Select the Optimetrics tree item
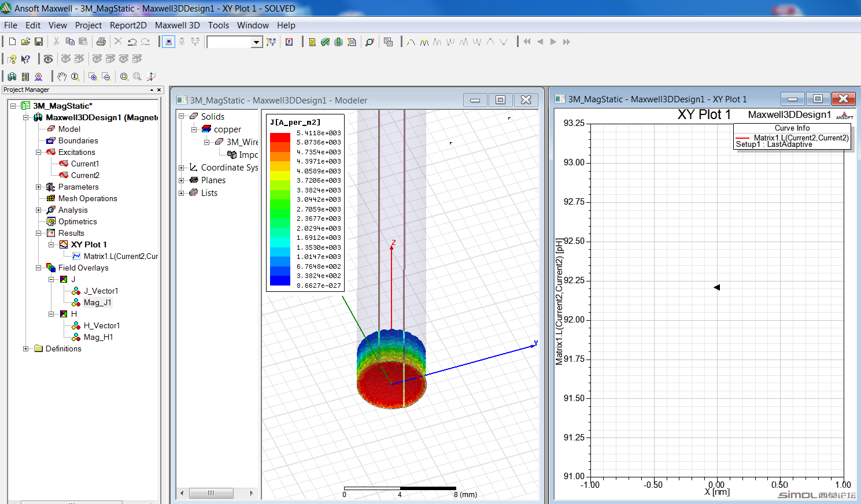The image size is (861, 504). point(77,221)
